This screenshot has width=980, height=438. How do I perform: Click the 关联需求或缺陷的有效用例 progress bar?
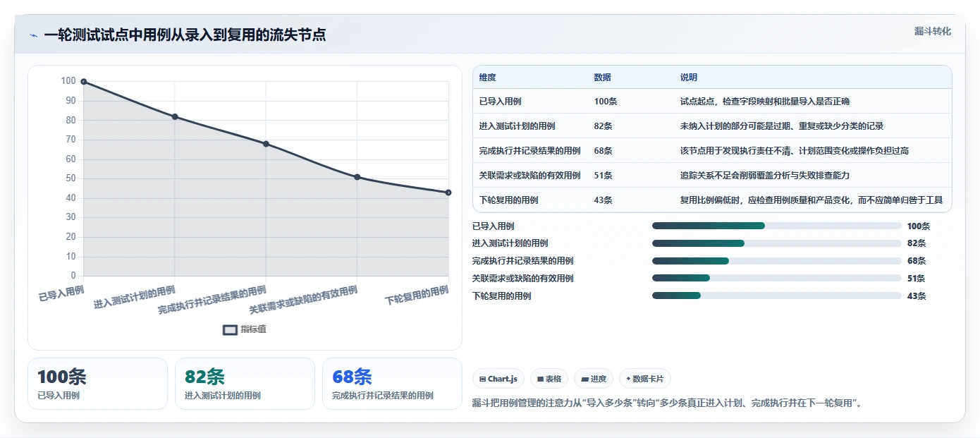[777, 279]
